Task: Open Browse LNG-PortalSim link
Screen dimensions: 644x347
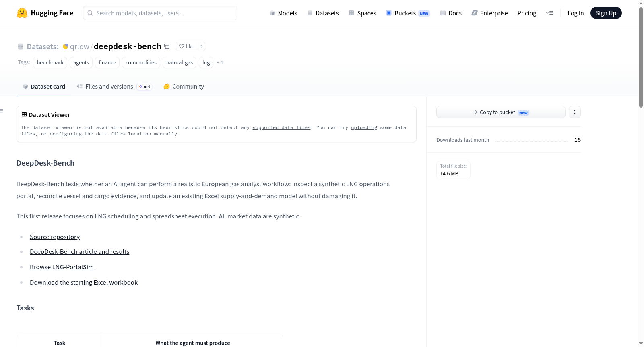Action: click(x=62, y=267)
